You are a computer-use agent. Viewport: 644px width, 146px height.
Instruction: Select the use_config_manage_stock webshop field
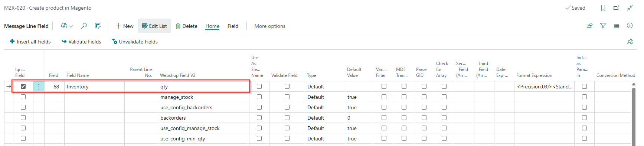pyautogui.click(x=203, y=128)
